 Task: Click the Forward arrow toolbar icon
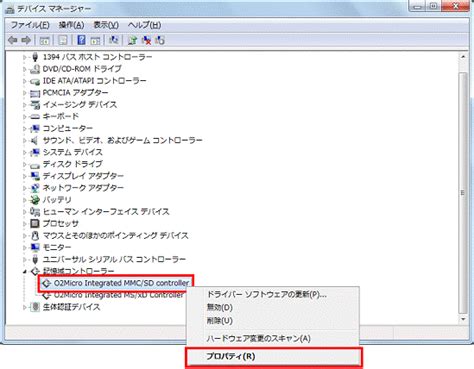tap(26, 40)
